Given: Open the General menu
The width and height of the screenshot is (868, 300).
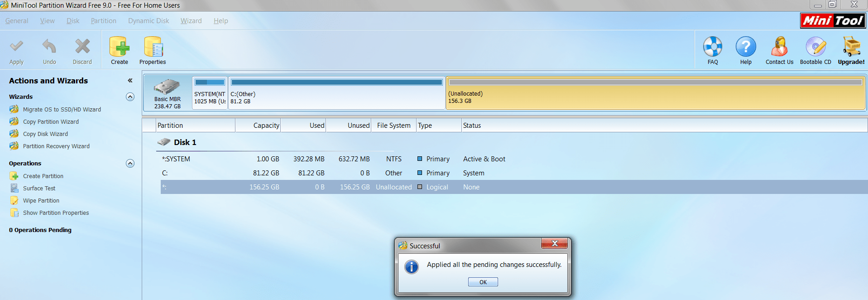Looking at the screenshot, I should (x=17, y=21).
